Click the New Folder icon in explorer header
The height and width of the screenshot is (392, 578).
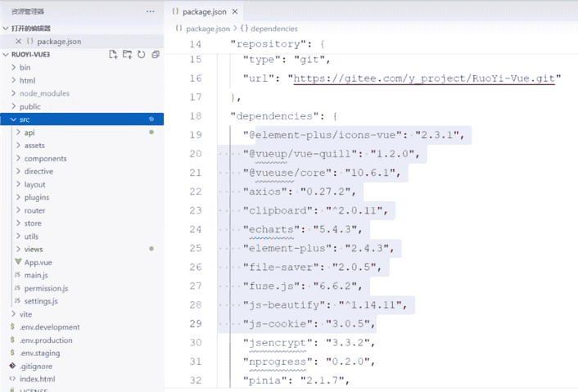tap(128, 54)
